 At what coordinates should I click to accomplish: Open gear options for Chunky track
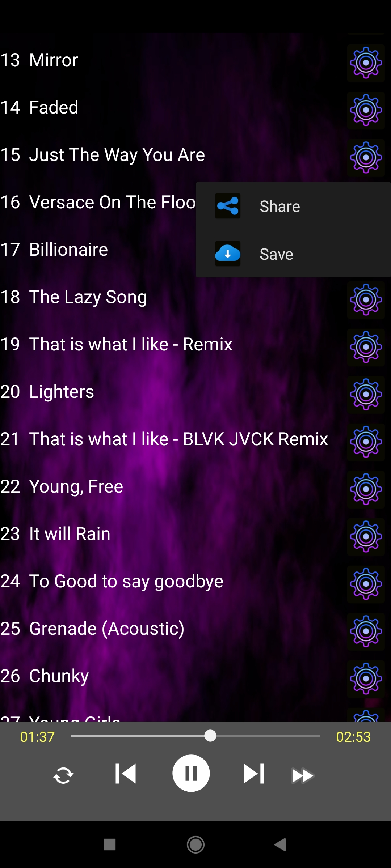(x=366, y=679)
